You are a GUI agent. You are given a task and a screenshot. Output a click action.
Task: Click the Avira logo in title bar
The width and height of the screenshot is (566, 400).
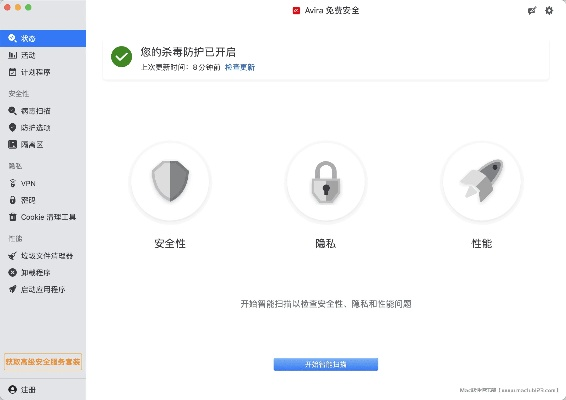point(296,10)
